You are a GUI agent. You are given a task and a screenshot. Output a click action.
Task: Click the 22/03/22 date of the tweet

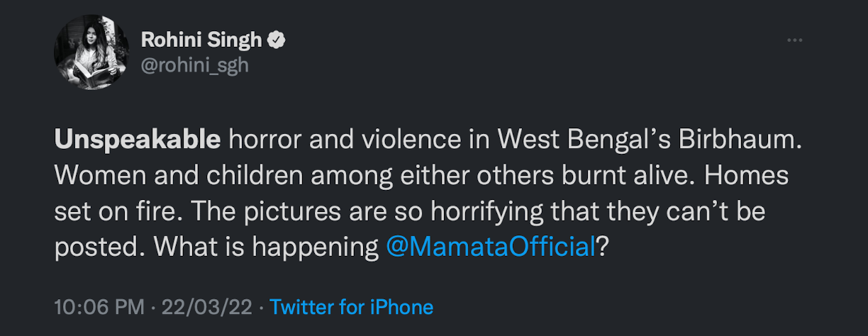click(206, 307)
